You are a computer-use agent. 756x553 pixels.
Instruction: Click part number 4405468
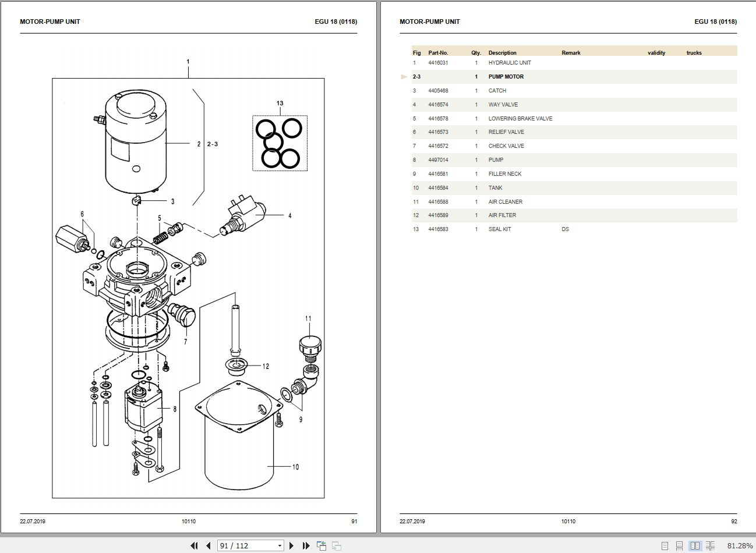[438, 91]
